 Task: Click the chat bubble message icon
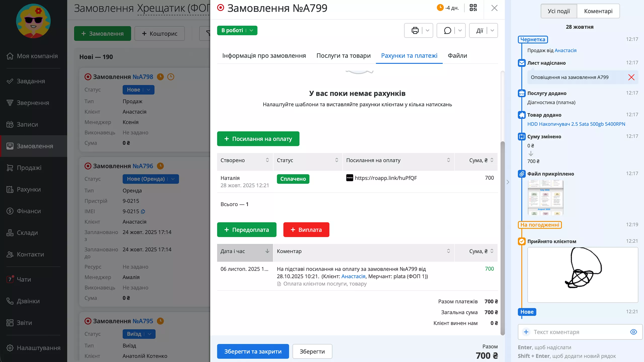click(x=447, y=30)
